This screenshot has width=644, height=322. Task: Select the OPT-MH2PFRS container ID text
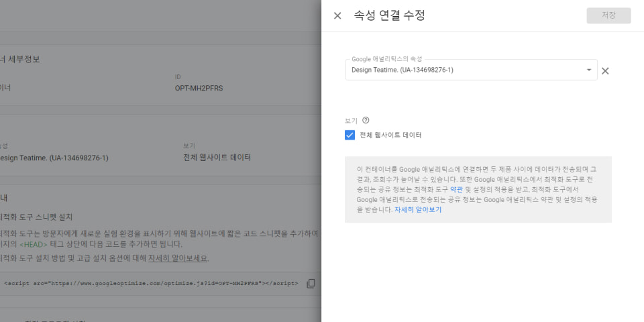(x=199, y=88)
